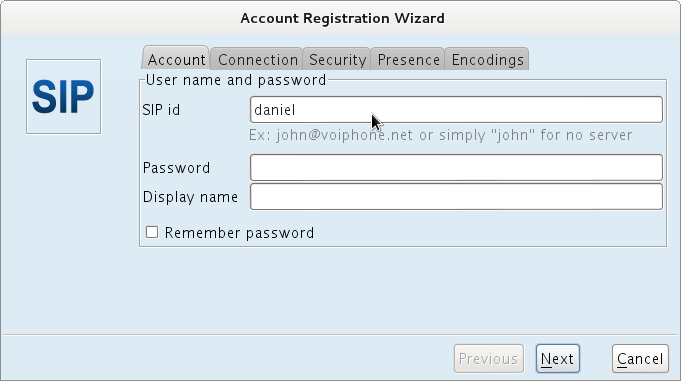The image size is (681, 381).
Task: Show the Encodings tab
Action: (x=487, y=59)
